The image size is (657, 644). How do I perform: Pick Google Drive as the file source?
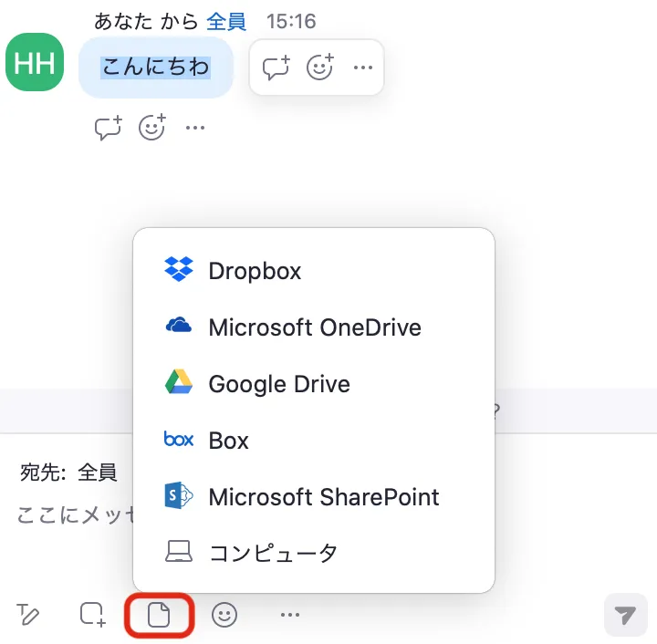(x=278, y=384)
